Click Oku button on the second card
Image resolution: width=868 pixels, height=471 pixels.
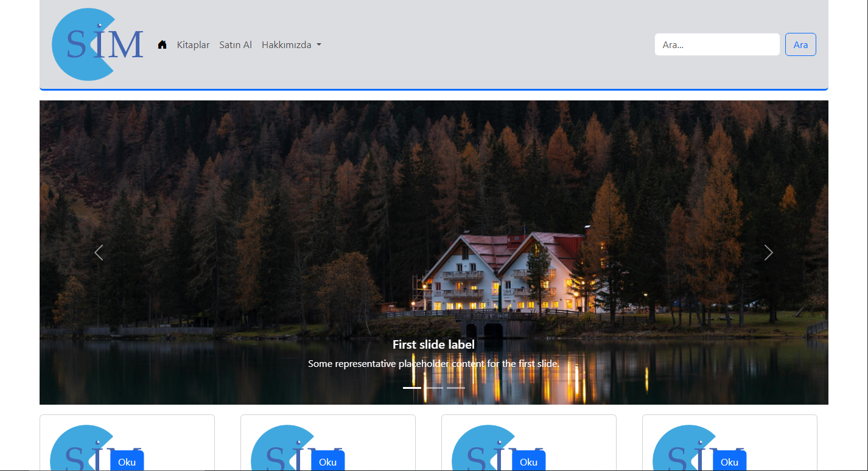327,461
